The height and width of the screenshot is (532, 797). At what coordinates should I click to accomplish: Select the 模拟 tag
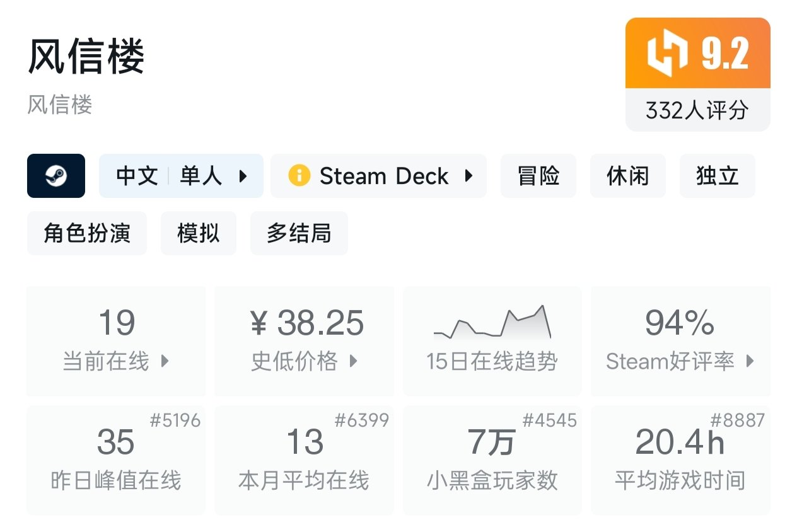pyautogui.click(x=198, y=233)
